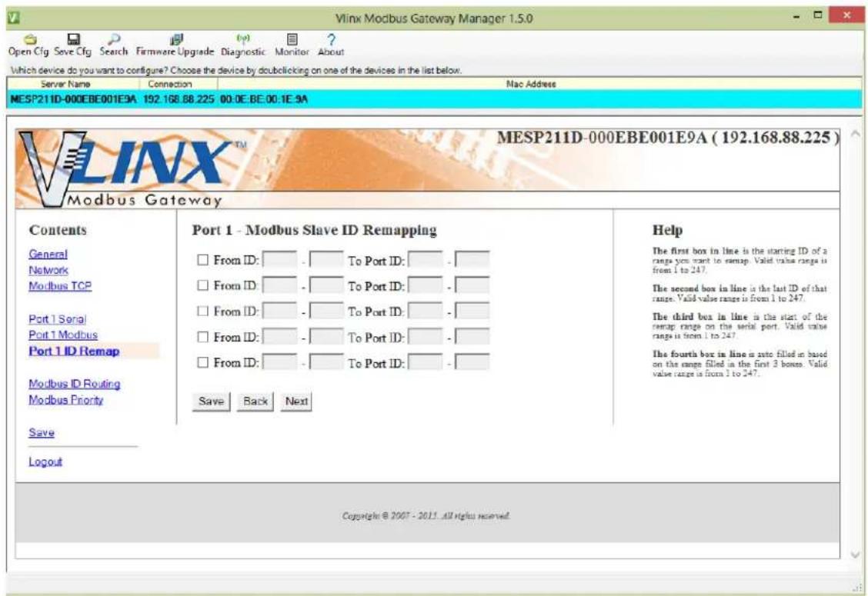Screen dimensions: 868x596
Task: Select device row MESP211D-000EBE001E9A
Action: pyautogui.click(x=435, y=100)
